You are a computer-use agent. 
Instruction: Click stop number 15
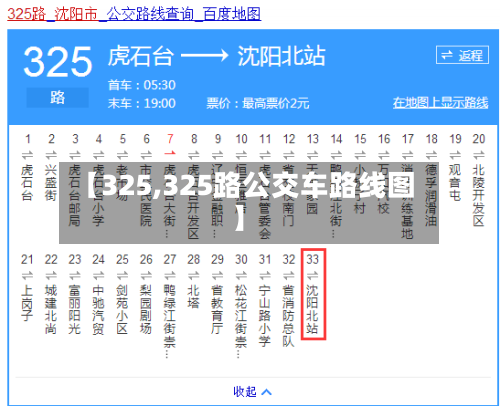360,139
